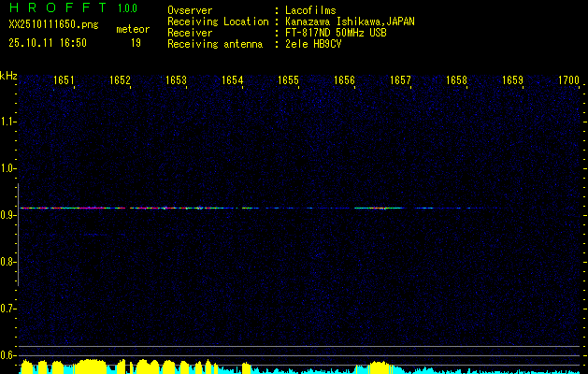Click the HROFFT title text
The image size is (588, 374).
pos(54,7)
